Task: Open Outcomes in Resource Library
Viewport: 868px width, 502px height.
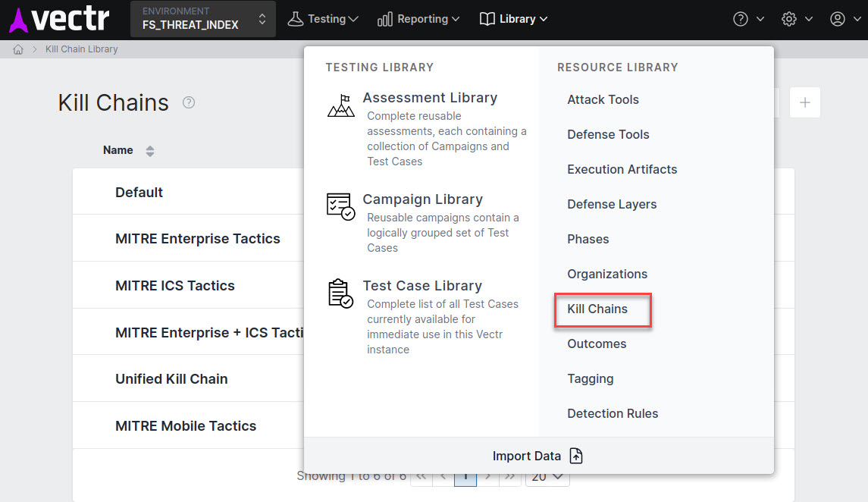Action: pos(597,344)
